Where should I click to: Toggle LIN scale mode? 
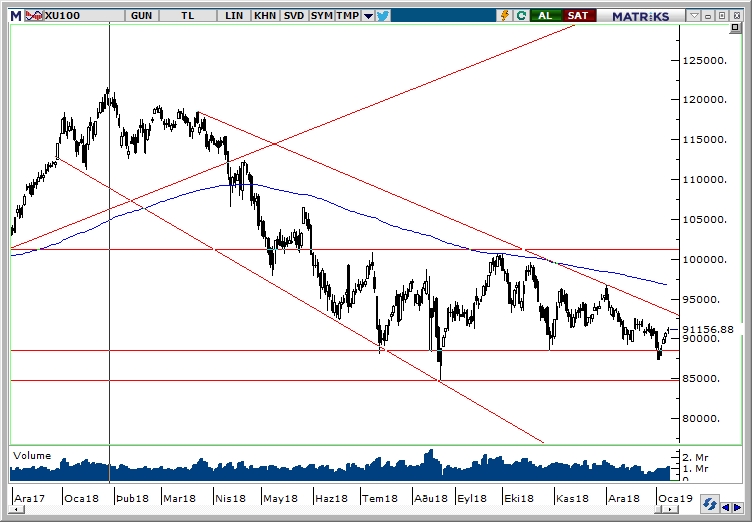[x=234, y=16]
